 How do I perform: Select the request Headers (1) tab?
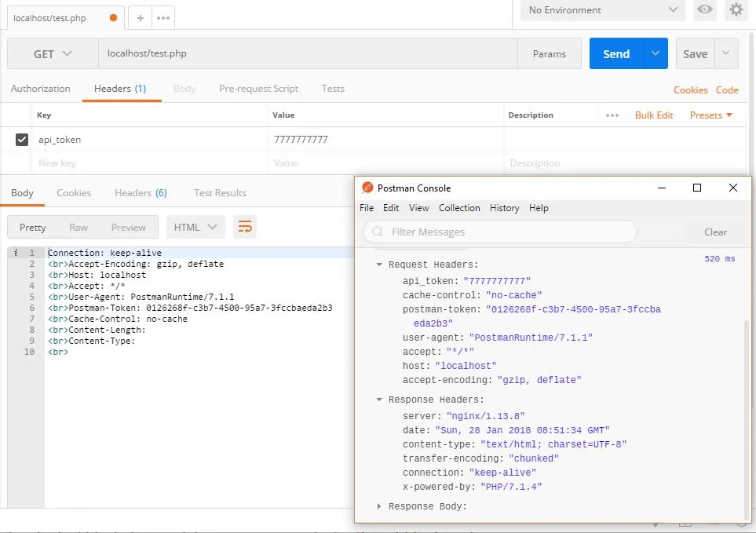pyautogui.click(x=120, y=89)
